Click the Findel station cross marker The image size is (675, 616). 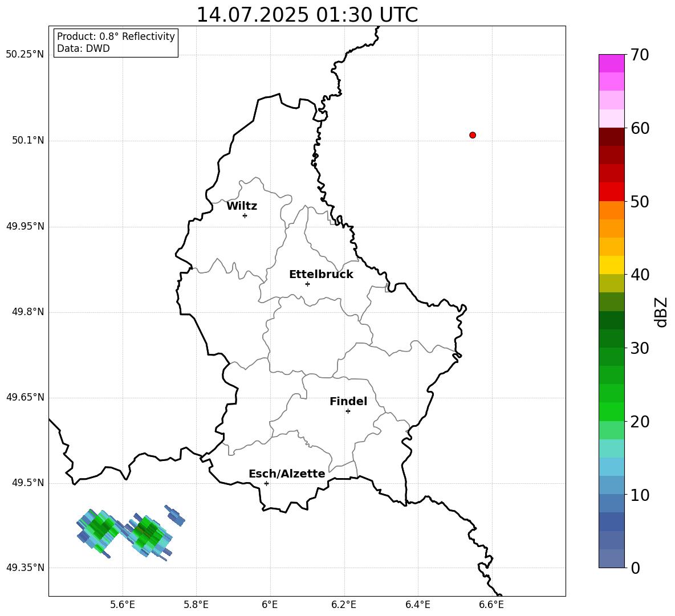click(x=348, y=411)
